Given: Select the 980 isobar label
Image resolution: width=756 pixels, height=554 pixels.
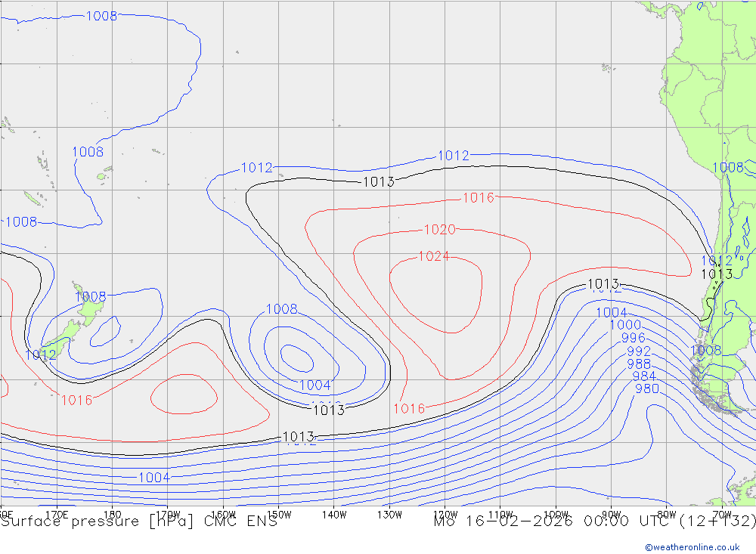Looking at the screenshot, I should pos(647,388).
